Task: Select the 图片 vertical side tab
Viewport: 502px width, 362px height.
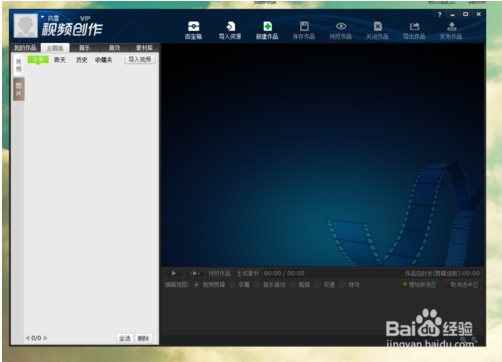Action: tap(19, 89)
